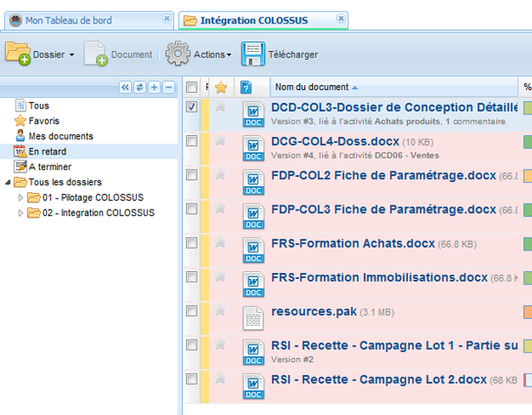532x415 pixels.
Task: Select A terminer filter
Action: point(50,166)
